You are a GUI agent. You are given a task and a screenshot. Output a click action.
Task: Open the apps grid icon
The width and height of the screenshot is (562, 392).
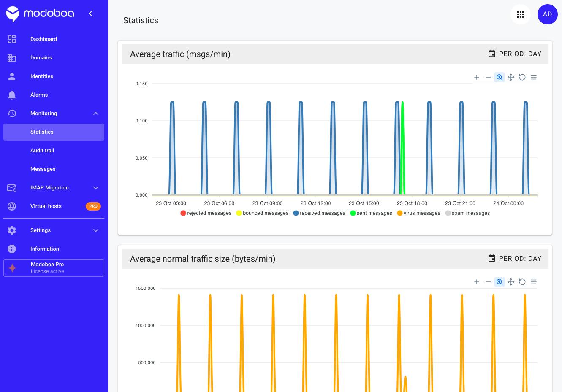coord(521,14)
